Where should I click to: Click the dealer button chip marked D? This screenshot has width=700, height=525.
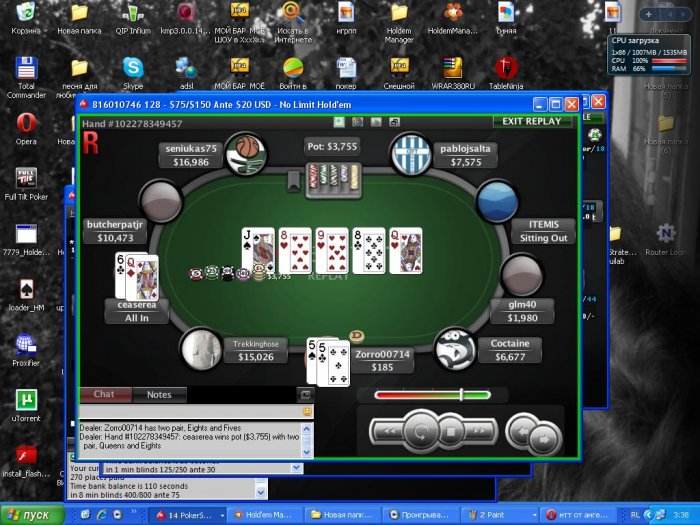click(356, 336)
